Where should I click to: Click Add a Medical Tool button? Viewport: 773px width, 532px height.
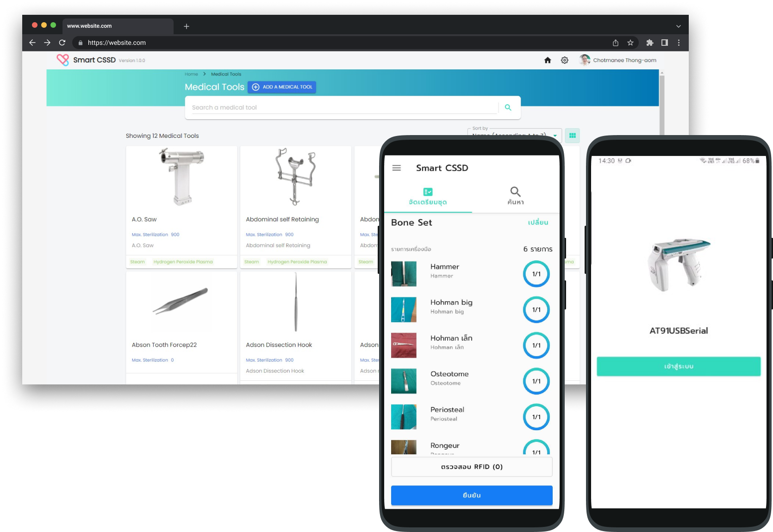click(x=282, y=87)
